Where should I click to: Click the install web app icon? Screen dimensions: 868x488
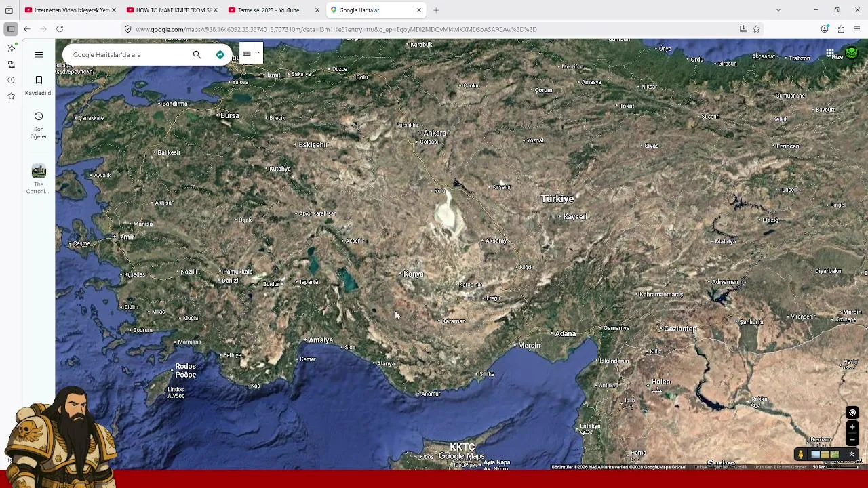[x=743, y=29]
